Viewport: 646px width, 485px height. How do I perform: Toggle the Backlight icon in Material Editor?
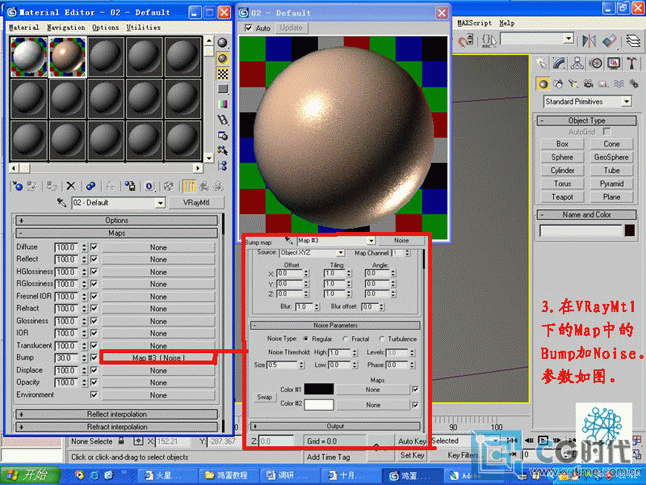pos(222,59)
